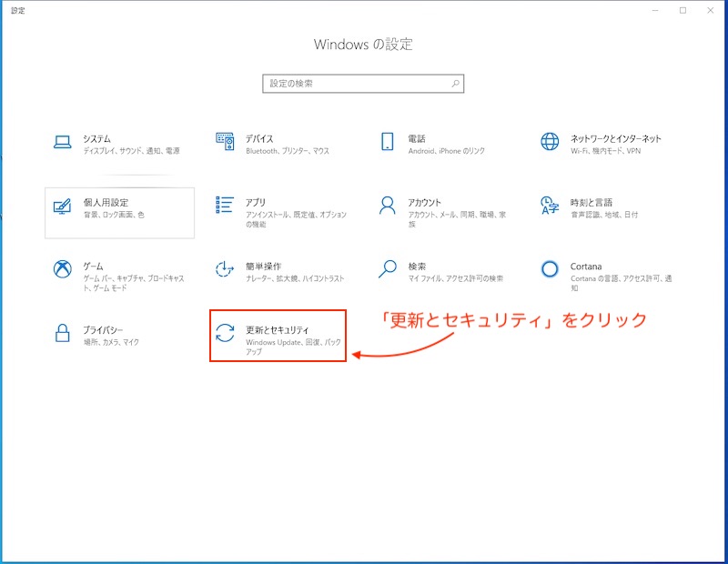728x564 pixels.
Task: Open the システム laptop icon
Action: [x=62, y=142]
